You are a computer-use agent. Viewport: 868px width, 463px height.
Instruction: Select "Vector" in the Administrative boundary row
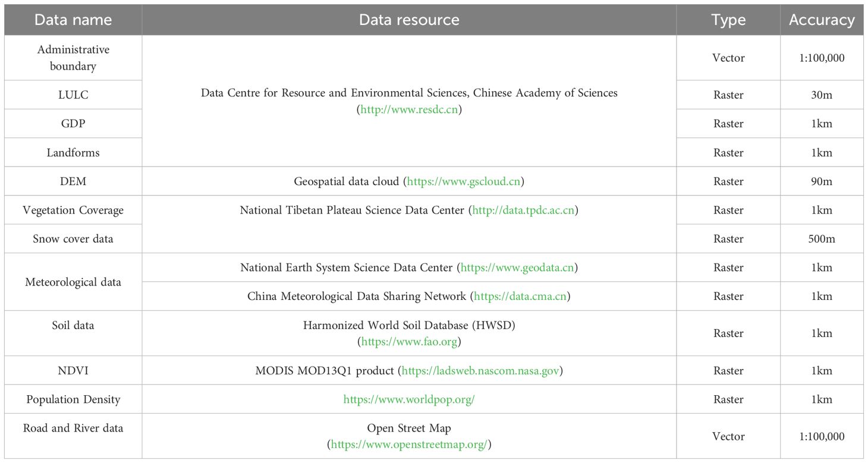pos(728,58)
